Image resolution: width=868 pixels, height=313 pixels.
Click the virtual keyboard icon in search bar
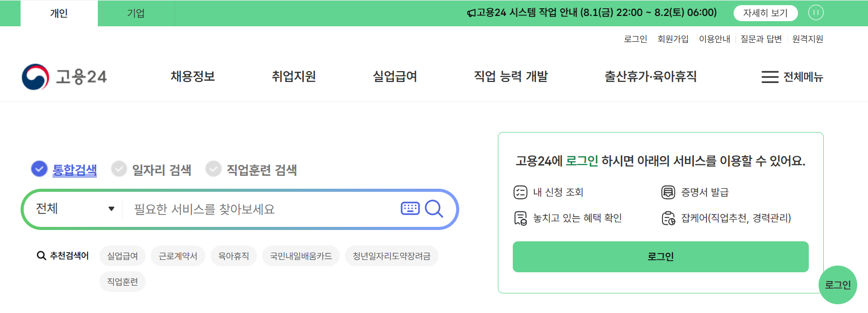(x=409, y=208)
